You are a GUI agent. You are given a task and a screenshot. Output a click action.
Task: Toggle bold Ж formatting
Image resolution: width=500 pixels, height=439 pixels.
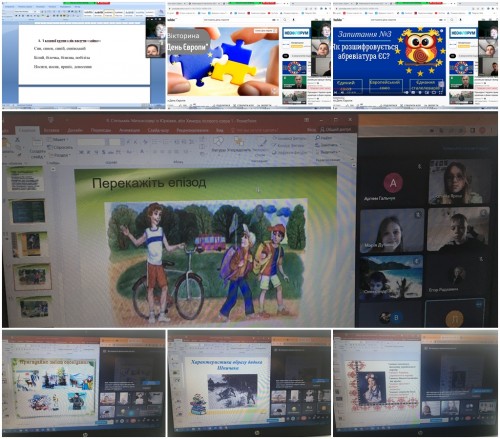click(81, 152)
